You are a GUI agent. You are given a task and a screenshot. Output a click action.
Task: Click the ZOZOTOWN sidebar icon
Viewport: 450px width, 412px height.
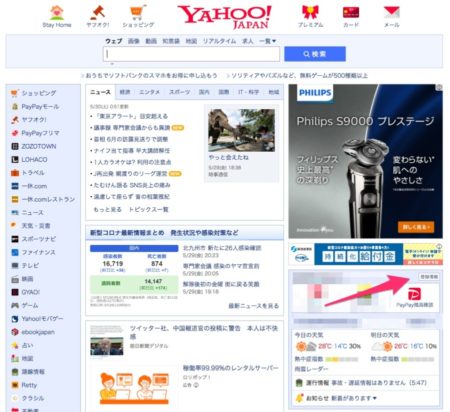click(x=15, y=146)
